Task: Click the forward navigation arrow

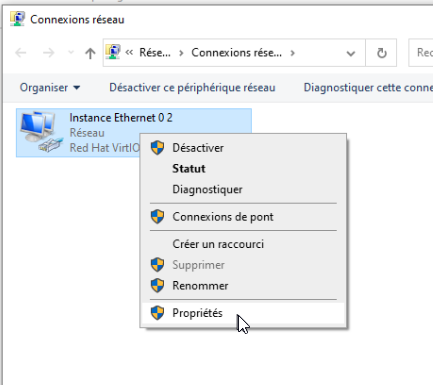Action: tap(49, 53)
